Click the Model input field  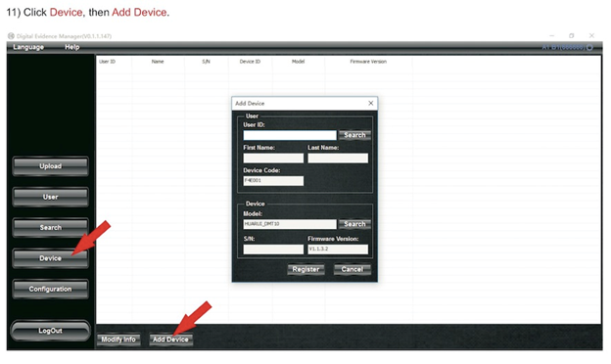pos(290,224)
